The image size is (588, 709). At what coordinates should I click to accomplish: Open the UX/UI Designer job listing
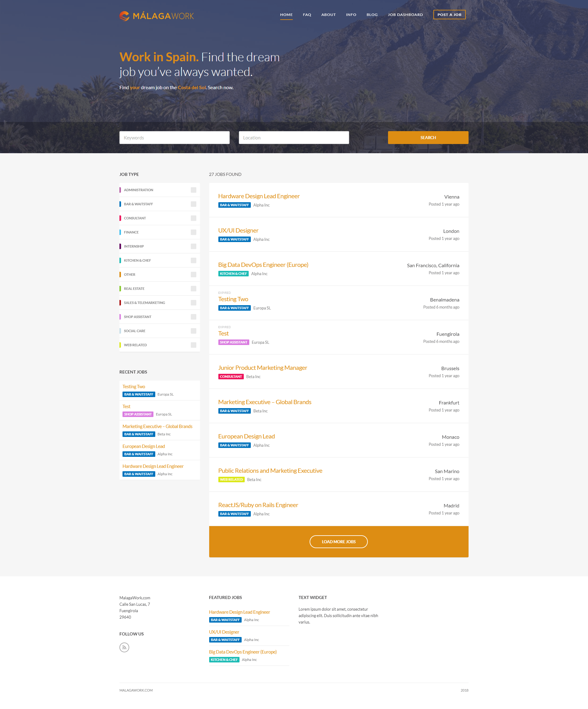pyautogui.click(x=238, y=231)
